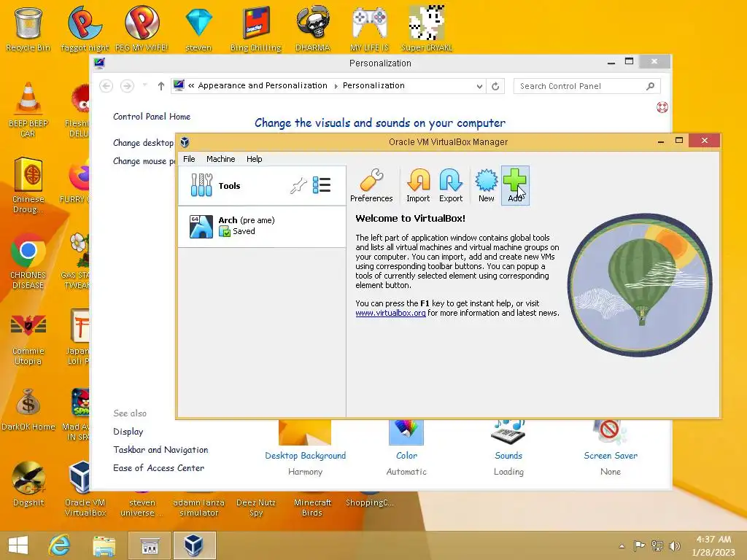The width and height of the screenshot is (747, 560).
Task: Open the Tools list menu icon
Action: coord(322,185)
